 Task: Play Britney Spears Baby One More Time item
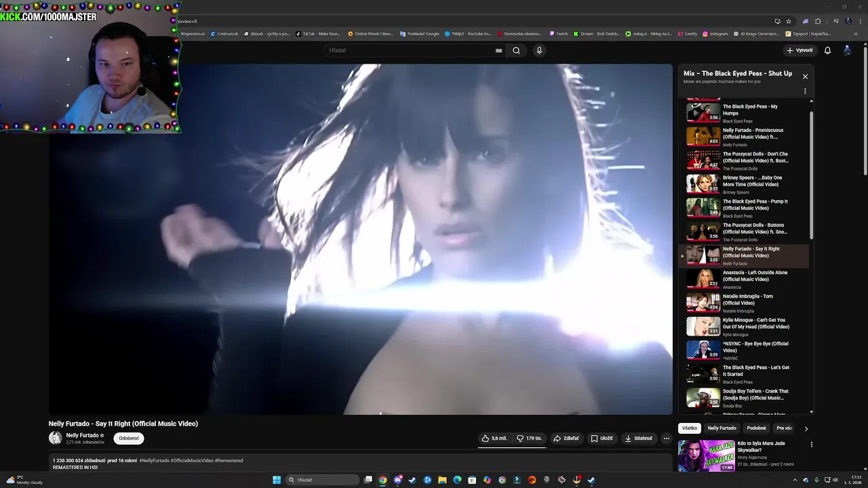pyautogui.click(x=744, y=184)
